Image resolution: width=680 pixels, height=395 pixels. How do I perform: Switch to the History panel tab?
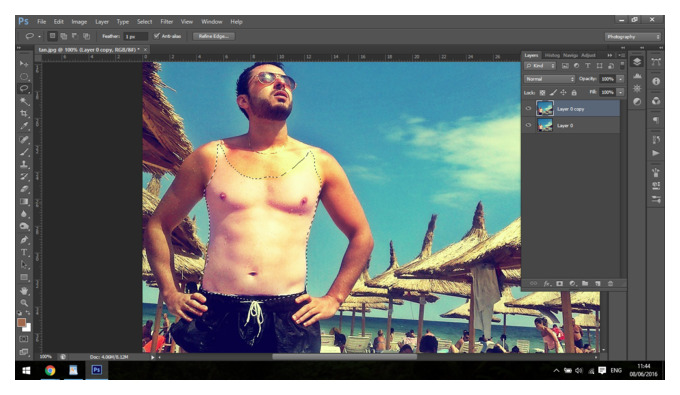point(552,55)
